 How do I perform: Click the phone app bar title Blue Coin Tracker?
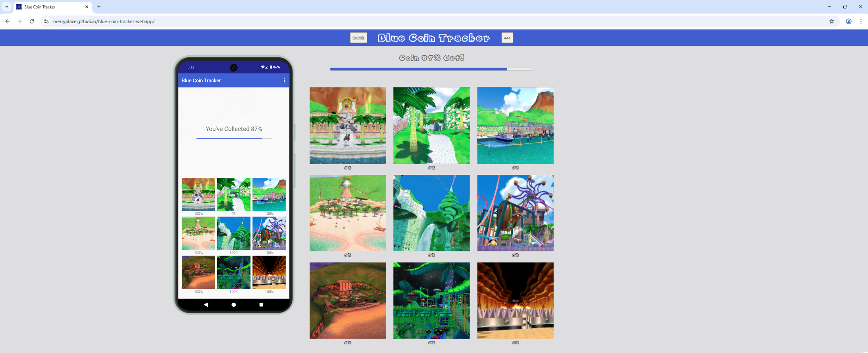pos(201,80)
